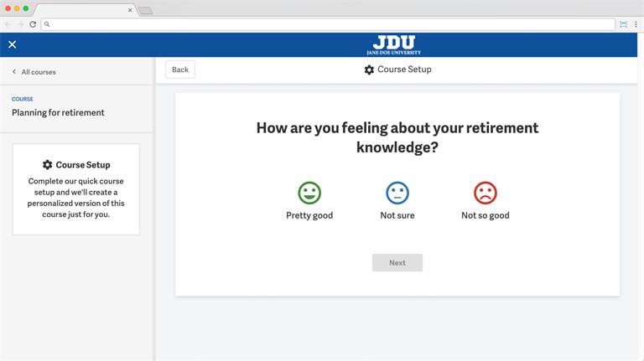644x361 pixels.
Task: Open the browser three-dot menu
Action: click(x=636, y=24)
